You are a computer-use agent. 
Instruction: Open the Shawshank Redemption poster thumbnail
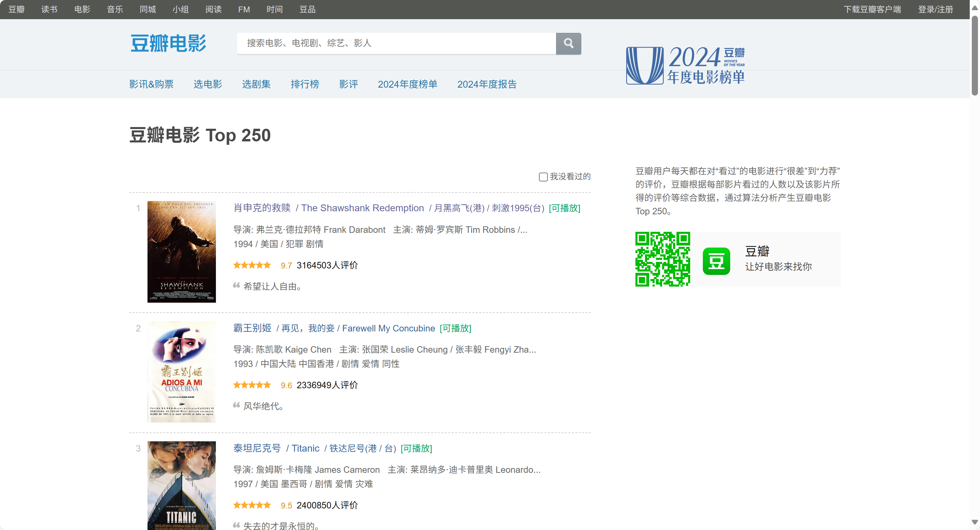181,252
